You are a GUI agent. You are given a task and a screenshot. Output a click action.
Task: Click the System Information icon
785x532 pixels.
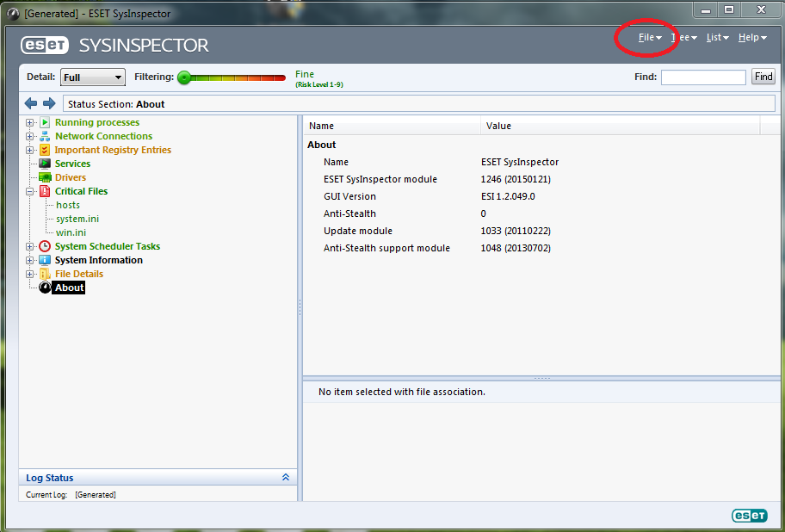45,260
